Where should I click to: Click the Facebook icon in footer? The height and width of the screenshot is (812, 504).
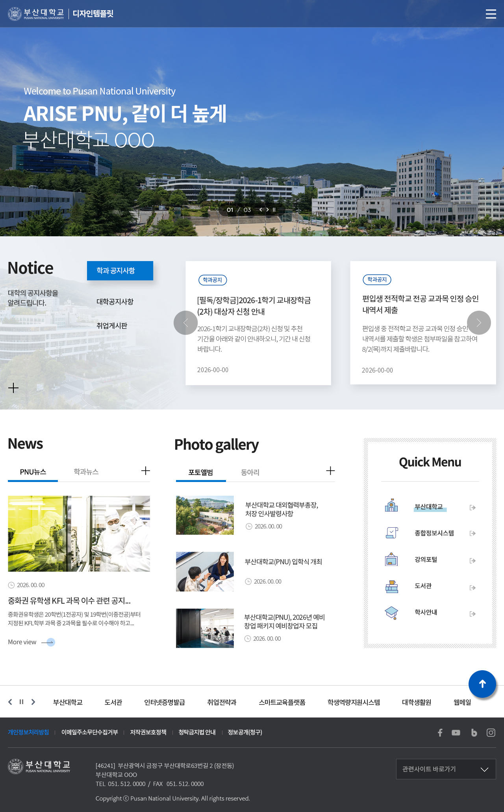[440, 732]
